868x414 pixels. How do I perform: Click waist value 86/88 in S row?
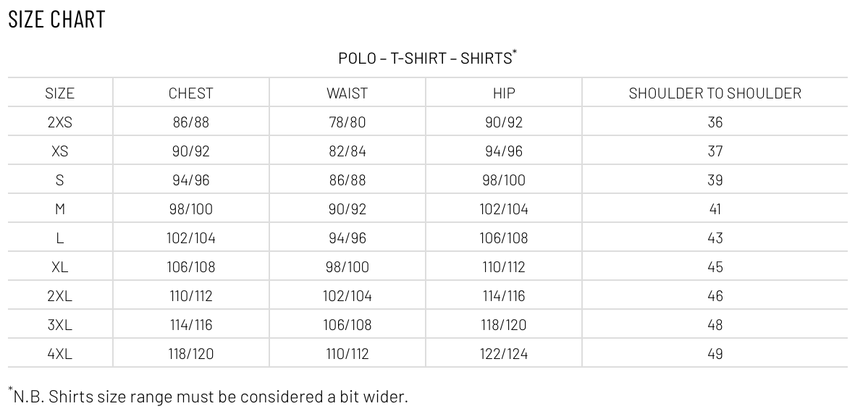pos(347,180)
